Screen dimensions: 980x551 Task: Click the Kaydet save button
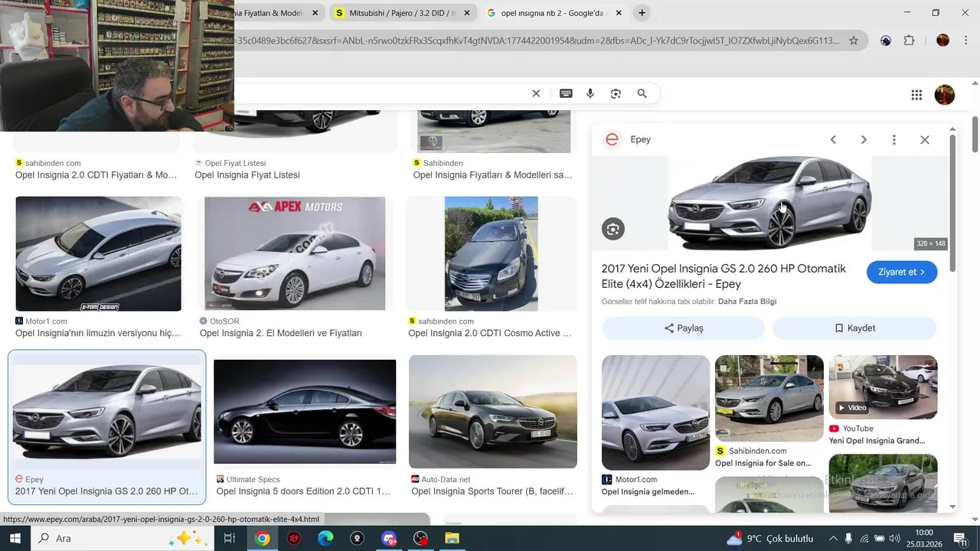854,328
